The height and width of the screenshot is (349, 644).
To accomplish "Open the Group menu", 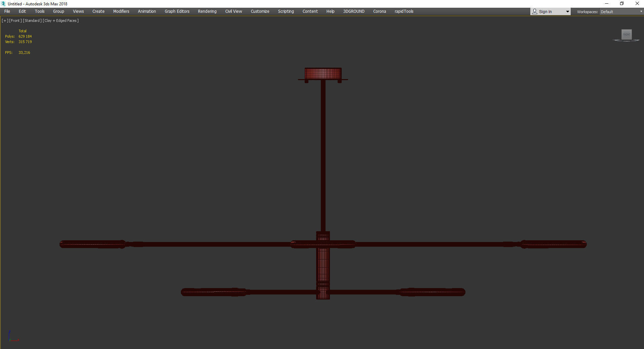I will click(59, 11).
